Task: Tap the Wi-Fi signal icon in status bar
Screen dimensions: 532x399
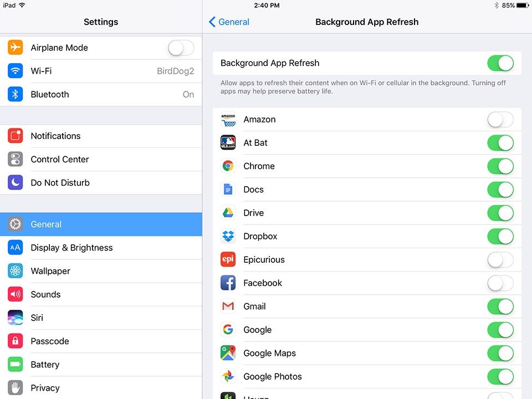Action: (x=22, y=5)
